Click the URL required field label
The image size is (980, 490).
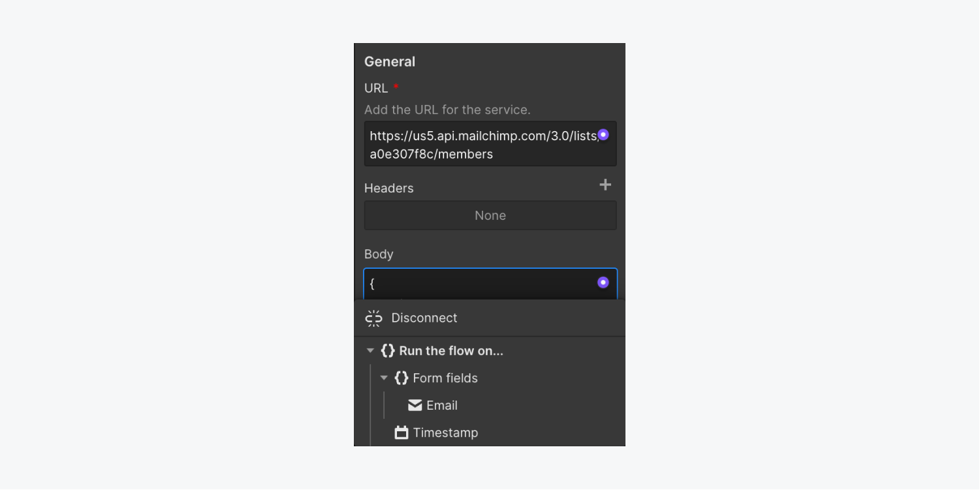click(x=381, y=88)
